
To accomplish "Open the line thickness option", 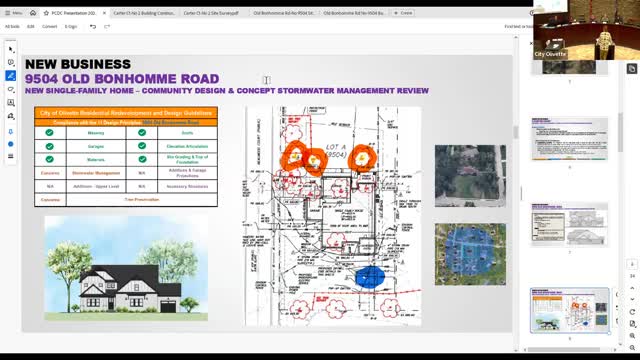I will click(x=11, y=156).
